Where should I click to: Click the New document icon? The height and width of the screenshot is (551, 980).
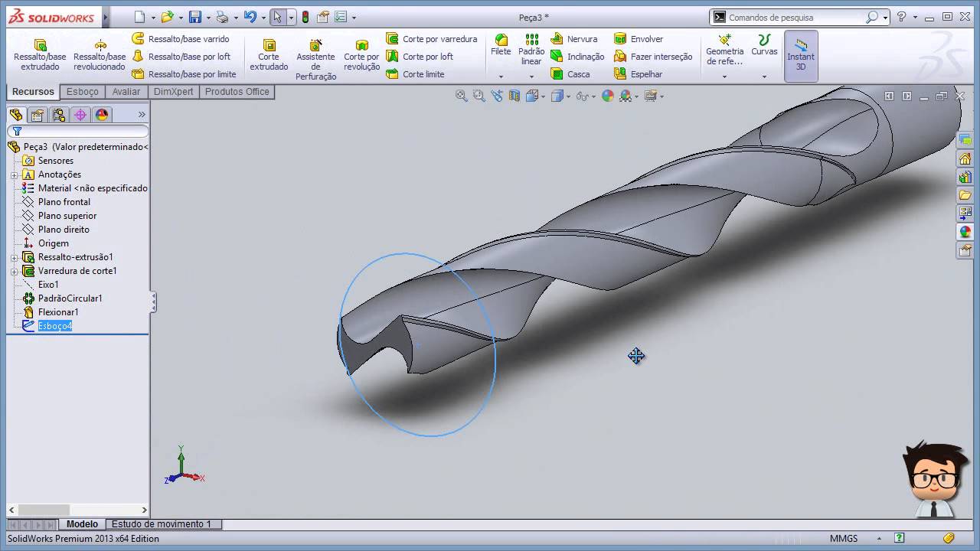coord(139,17)
